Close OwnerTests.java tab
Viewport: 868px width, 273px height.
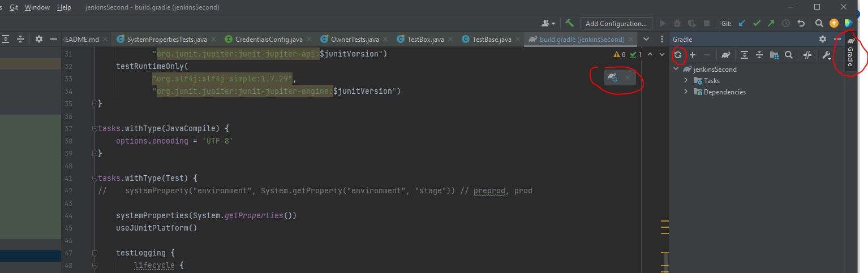[x=385, y=39]
